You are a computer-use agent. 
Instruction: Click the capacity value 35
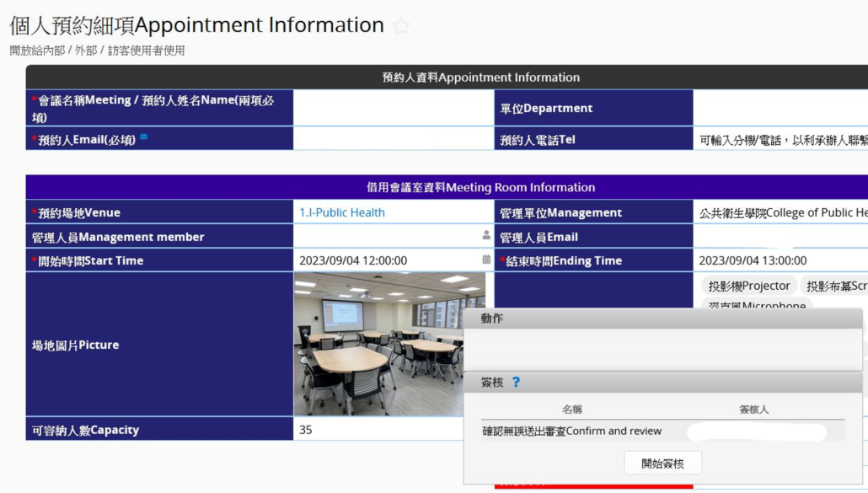click(306, 429)
